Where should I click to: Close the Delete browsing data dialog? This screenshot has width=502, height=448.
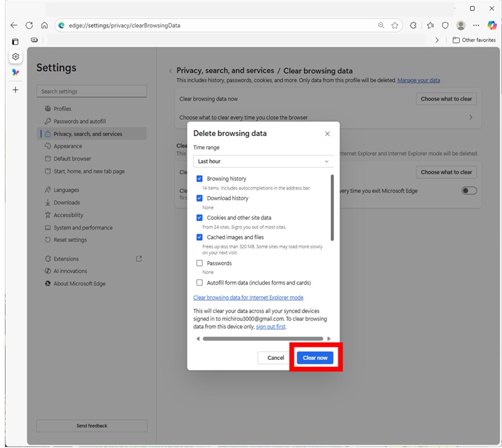pos(327,134)
